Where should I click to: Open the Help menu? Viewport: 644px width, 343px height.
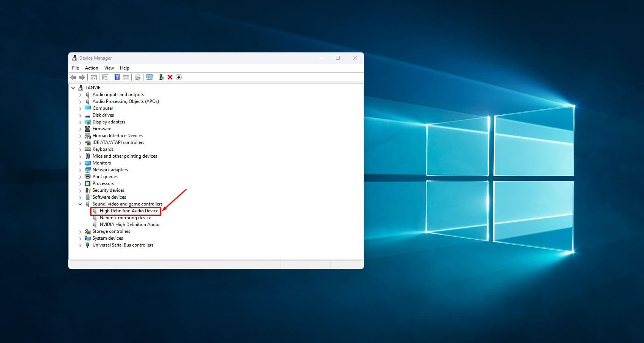coord(124,68)
